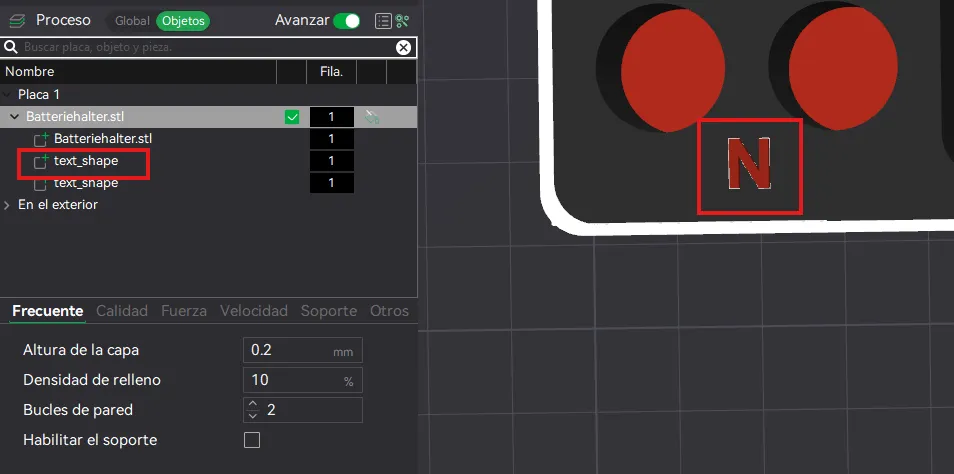Click the Altura de la capa value field
Screen dimensions: 954x474
click(302, 350)
